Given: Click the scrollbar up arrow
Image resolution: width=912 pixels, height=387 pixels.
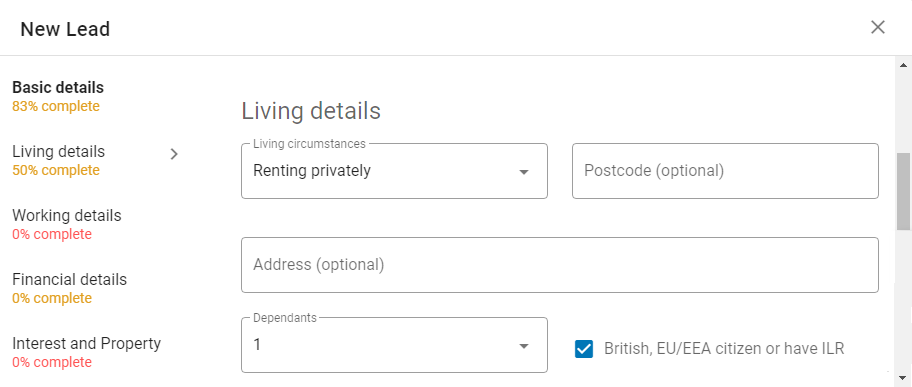Looking at the screenshot, I should tap(903, 65).
